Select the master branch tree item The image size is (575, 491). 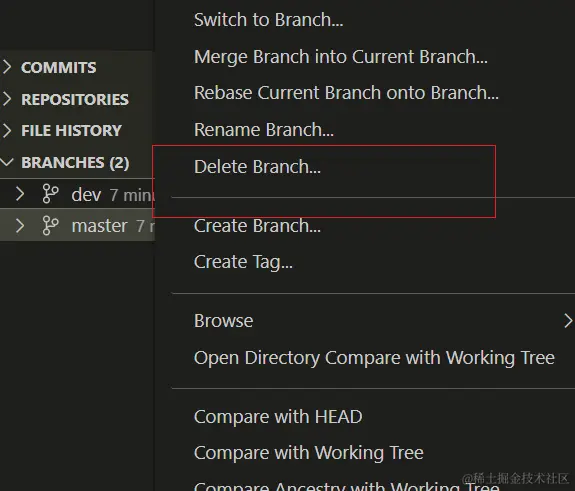(77, 225)
